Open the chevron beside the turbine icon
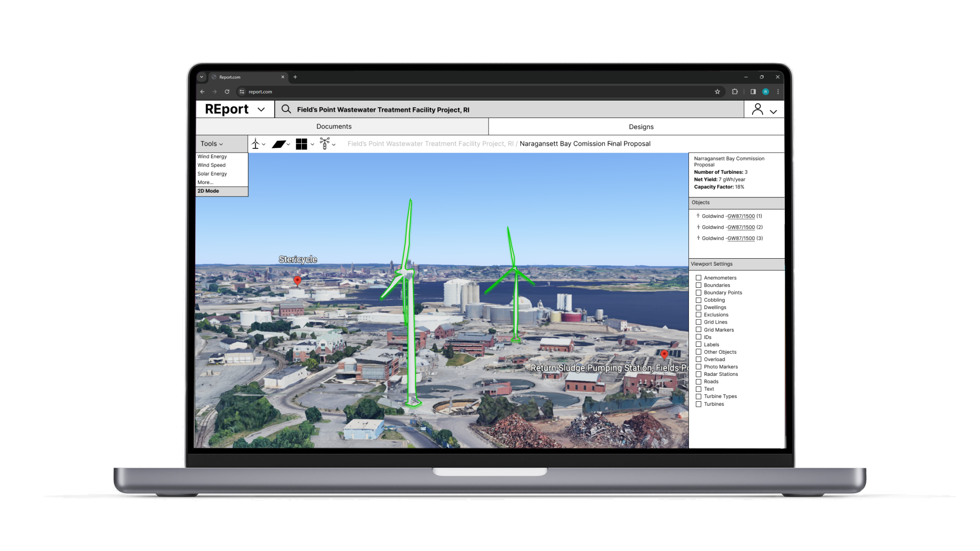 click(264, 145)
